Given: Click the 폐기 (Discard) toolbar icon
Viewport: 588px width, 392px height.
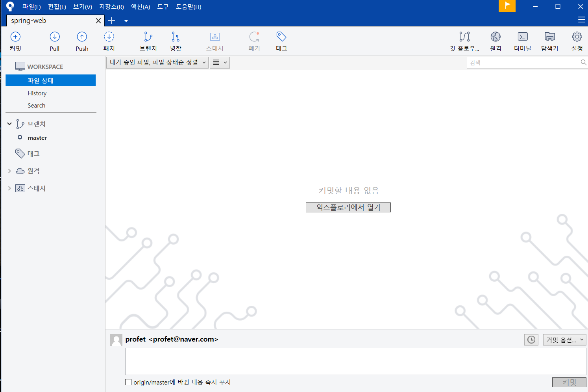Looking at the screenshot, I should click(254, 37).
